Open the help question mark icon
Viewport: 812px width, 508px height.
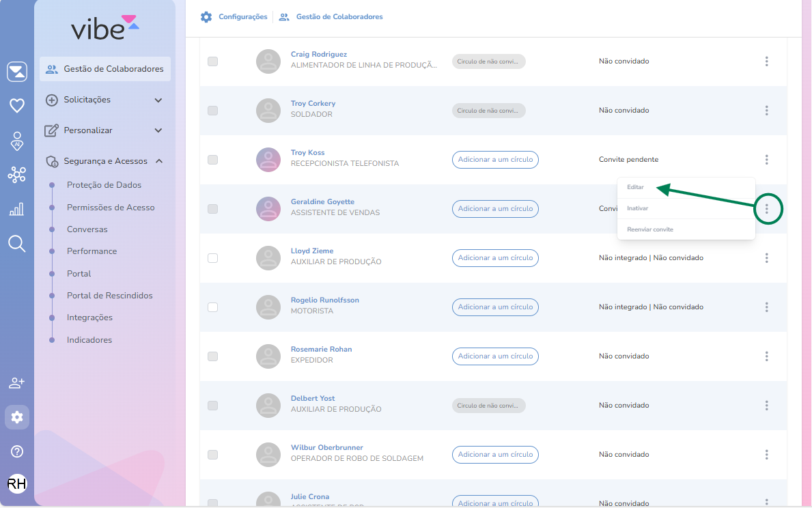[17, 451]
